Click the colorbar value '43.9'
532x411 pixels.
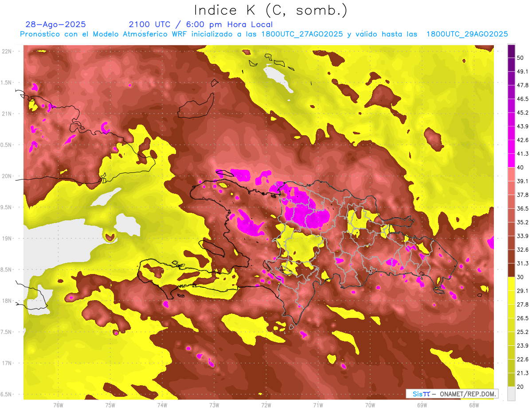point(523,126)
